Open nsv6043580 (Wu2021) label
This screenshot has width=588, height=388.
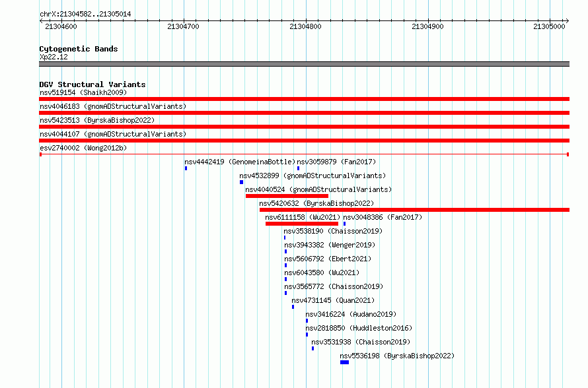(322, 273)
